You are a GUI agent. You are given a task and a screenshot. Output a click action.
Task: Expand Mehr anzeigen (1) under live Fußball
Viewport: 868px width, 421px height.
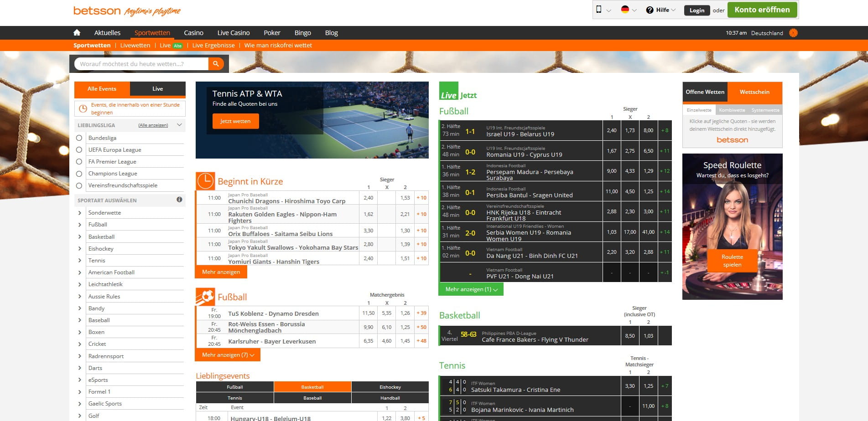click(x=471, y=289)
